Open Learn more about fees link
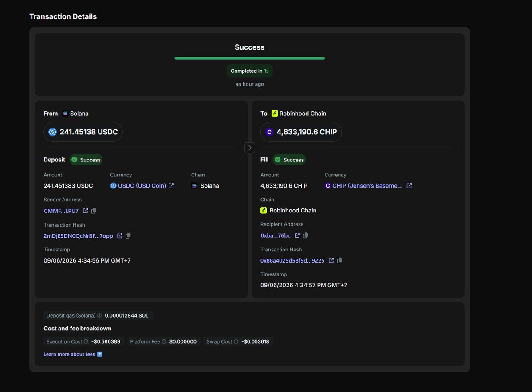The image size is (532, 392). pos(69,354)
